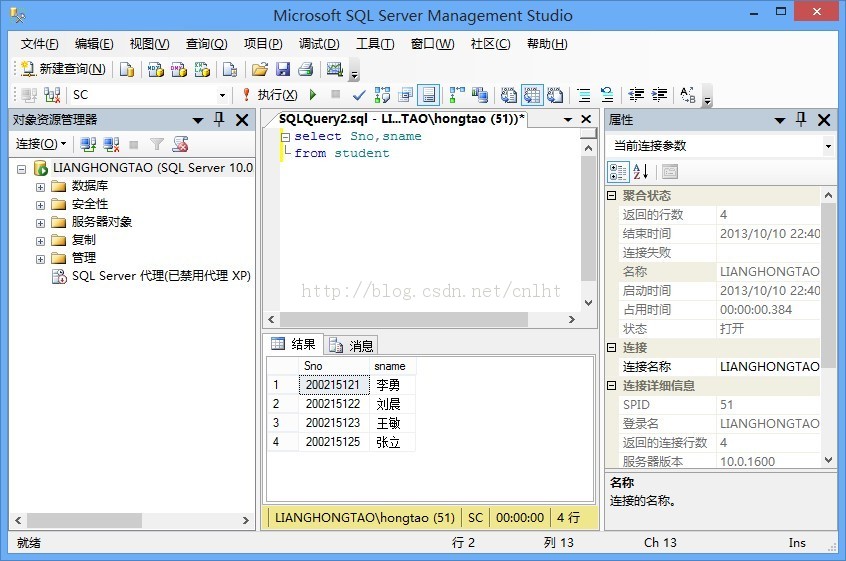846x561 pixels.
Task: Click SQL Server Compact query icon
Action: click(230, 69)
